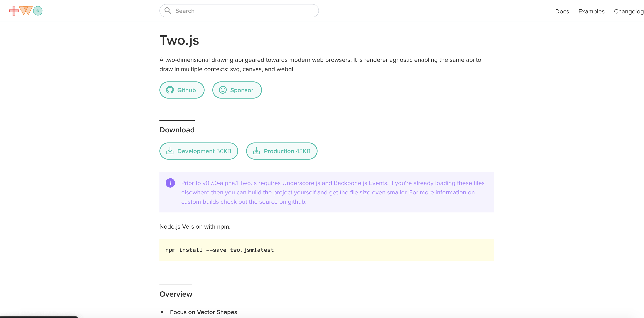Click the Production download arrow icon
The width and height of the screenshot is (644, 318).
[256, 151]
